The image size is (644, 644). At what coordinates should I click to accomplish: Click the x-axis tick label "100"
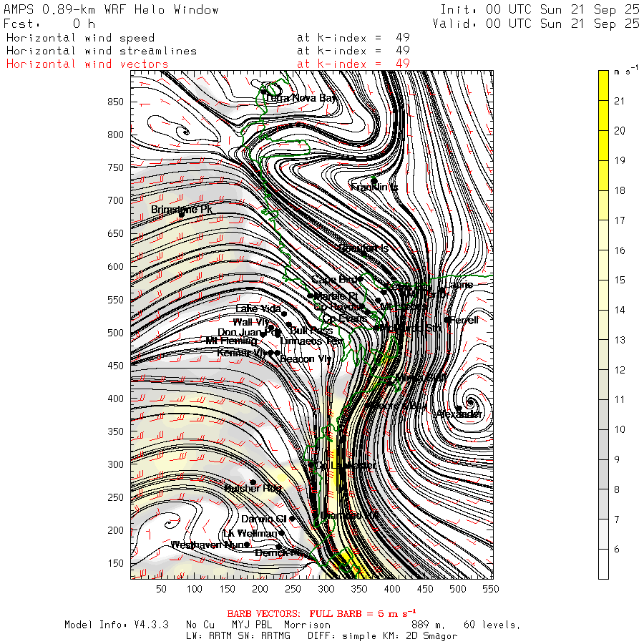194,590
